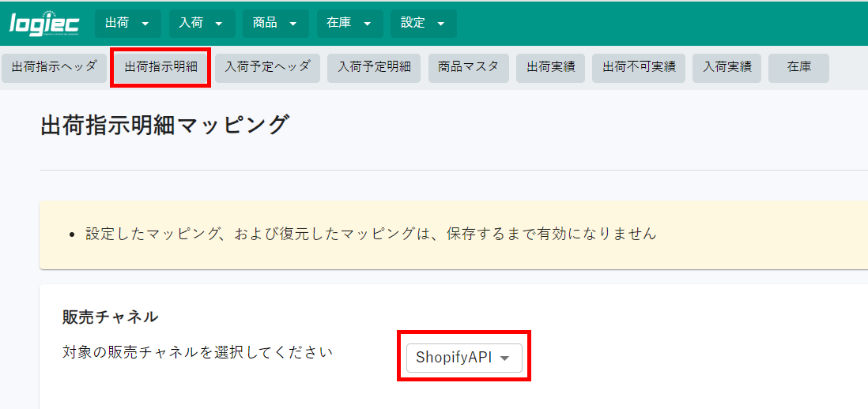Switch to the 商品マスタ tab
The height and width of the screenshot is (409, 868).
click(468, 68)
